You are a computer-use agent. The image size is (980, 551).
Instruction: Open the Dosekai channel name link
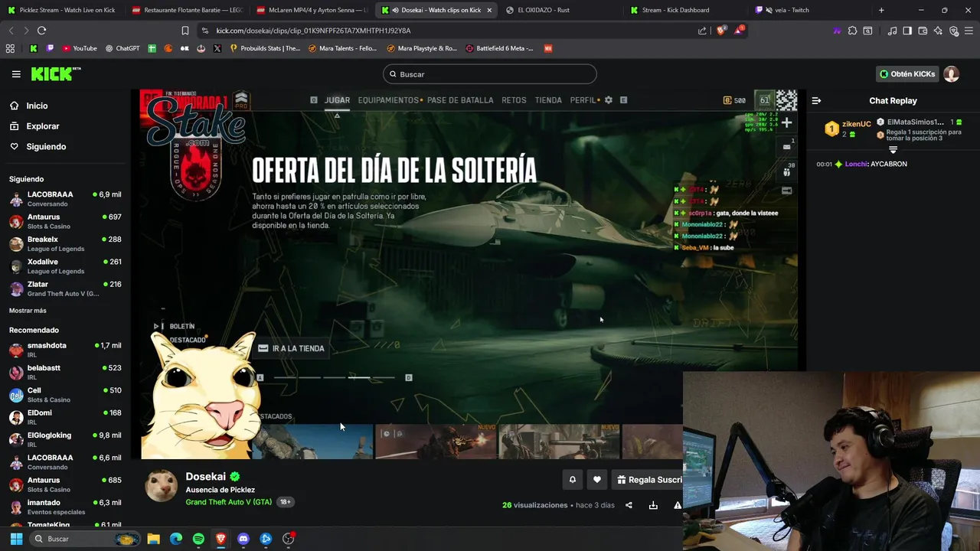[x=207, y=477]
